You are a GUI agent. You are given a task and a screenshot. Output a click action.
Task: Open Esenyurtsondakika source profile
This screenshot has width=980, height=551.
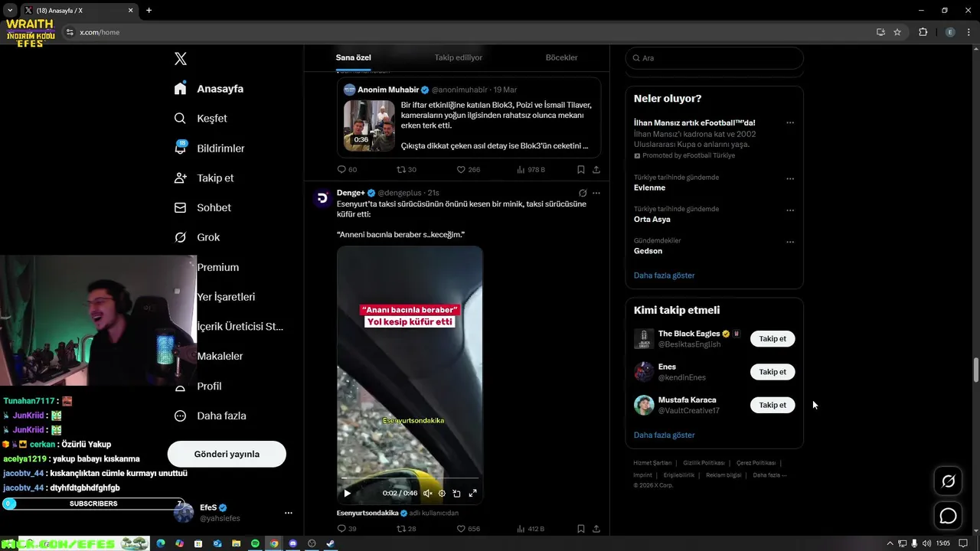pyautogui.click(x=367, y=513)
